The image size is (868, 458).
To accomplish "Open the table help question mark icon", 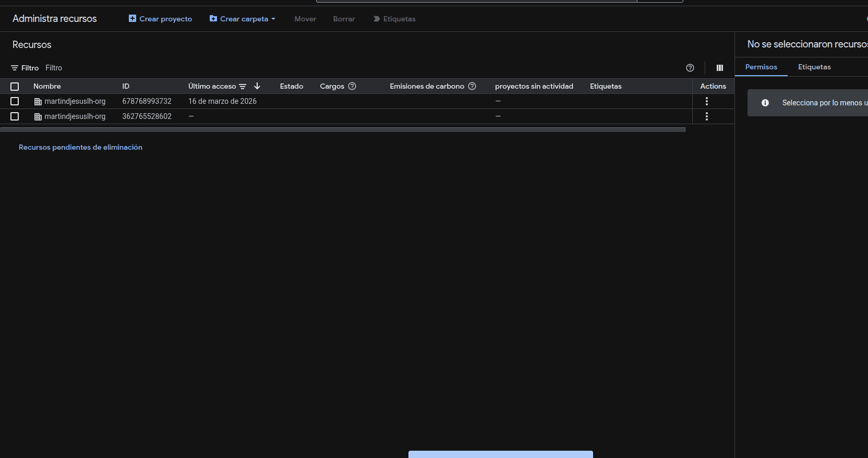I will coord(690,68).
